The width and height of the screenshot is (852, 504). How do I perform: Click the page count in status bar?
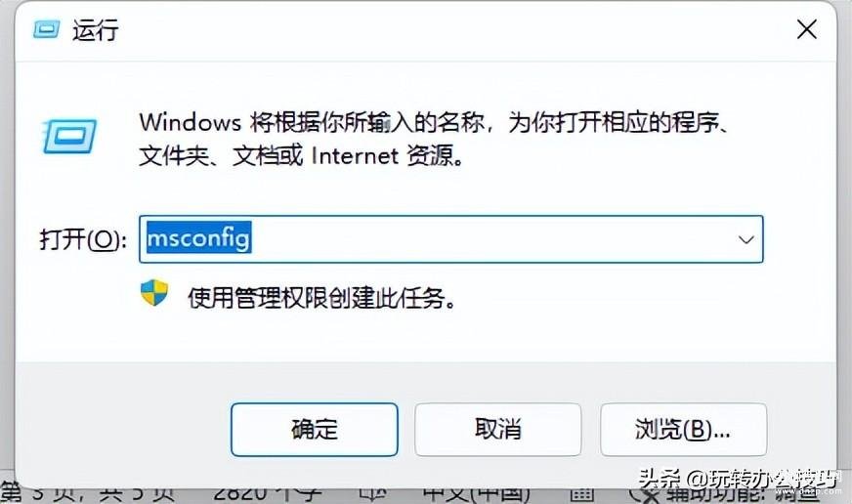click(x=88, y=493)
